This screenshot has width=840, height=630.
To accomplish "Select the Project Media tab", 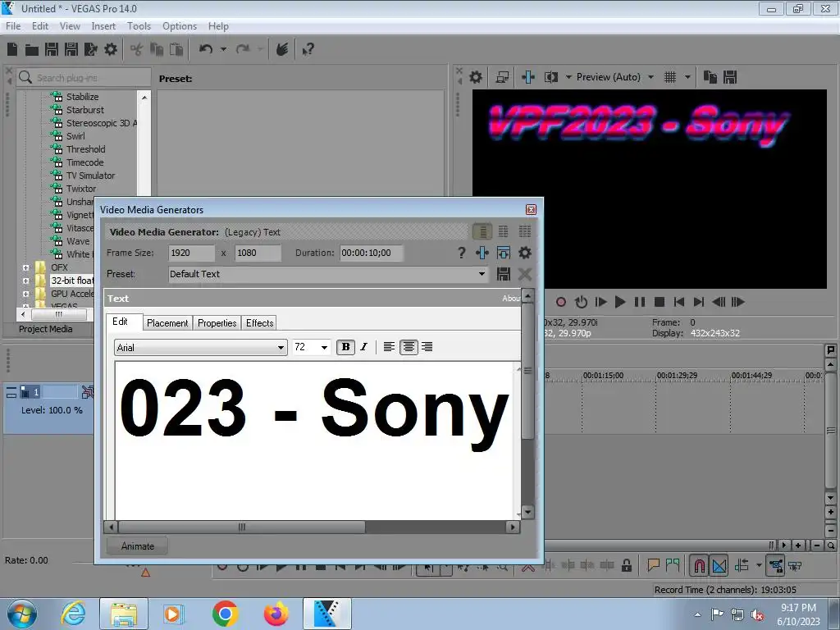I will pos(46,329).
